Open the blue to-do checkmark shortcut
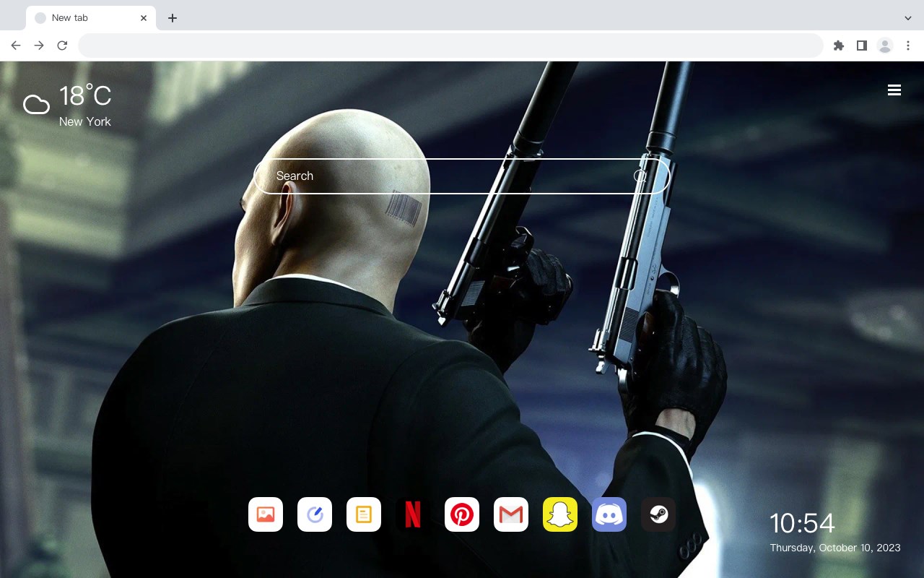The image size is (924, 578). click(x=315, y=514)
